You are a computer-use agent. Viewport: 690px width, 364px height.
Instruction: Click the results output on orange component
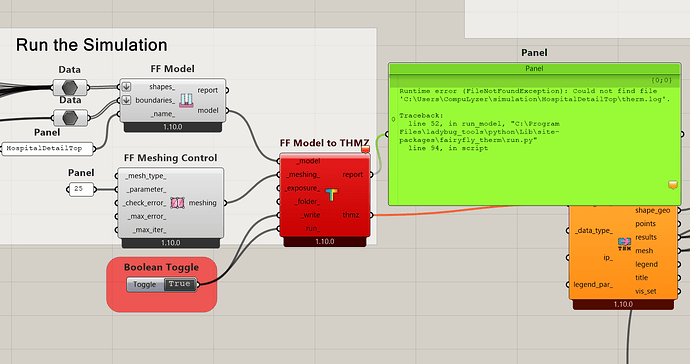click(646, 237)
